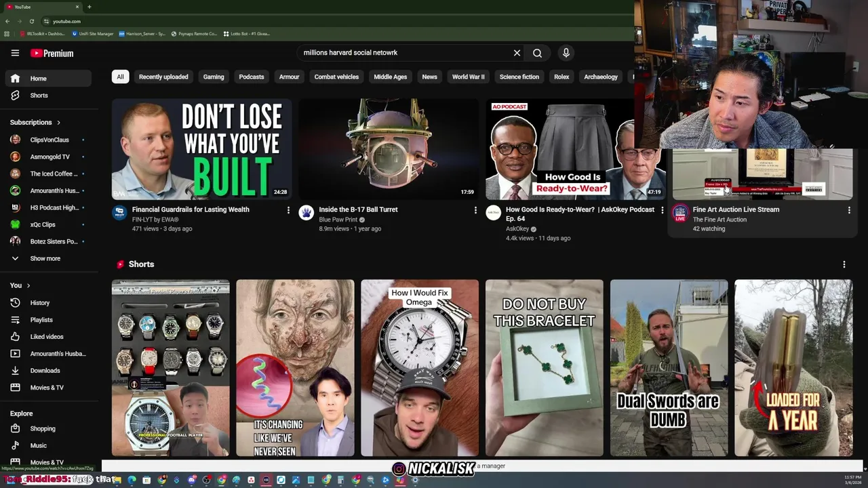
Task: Select the Archaeology filter chip
Action: point(601,77)
